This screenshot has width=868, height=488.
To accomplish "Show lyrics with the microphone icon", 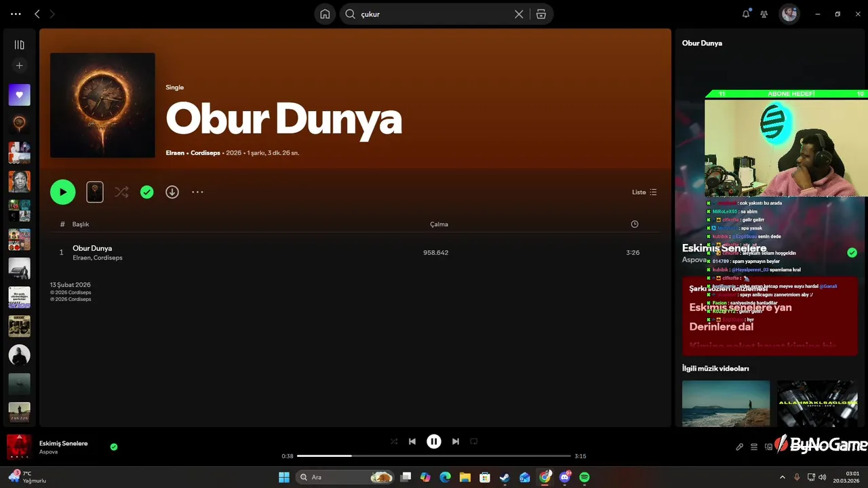I will click(740, 447).
